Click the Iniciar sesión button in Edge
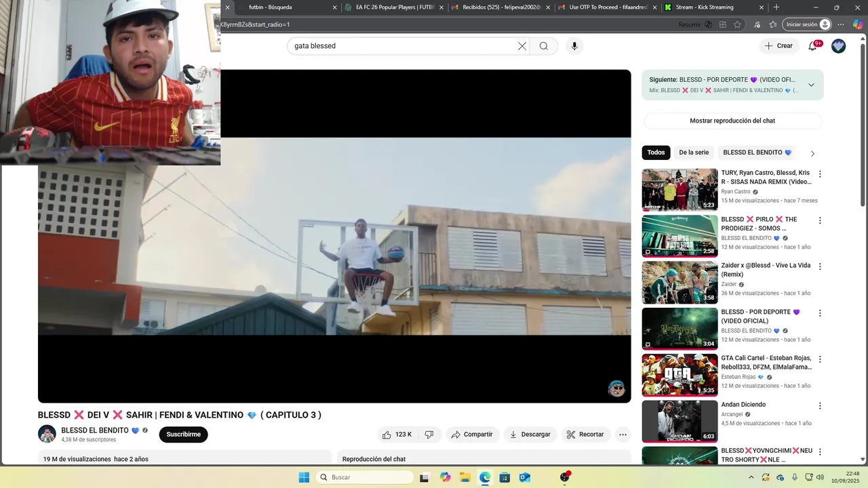The image size is (868, 488). coord(807,24)
